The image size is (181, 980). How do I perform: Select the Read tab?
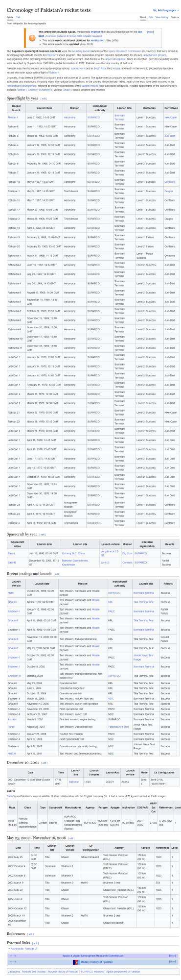(143, 17)
